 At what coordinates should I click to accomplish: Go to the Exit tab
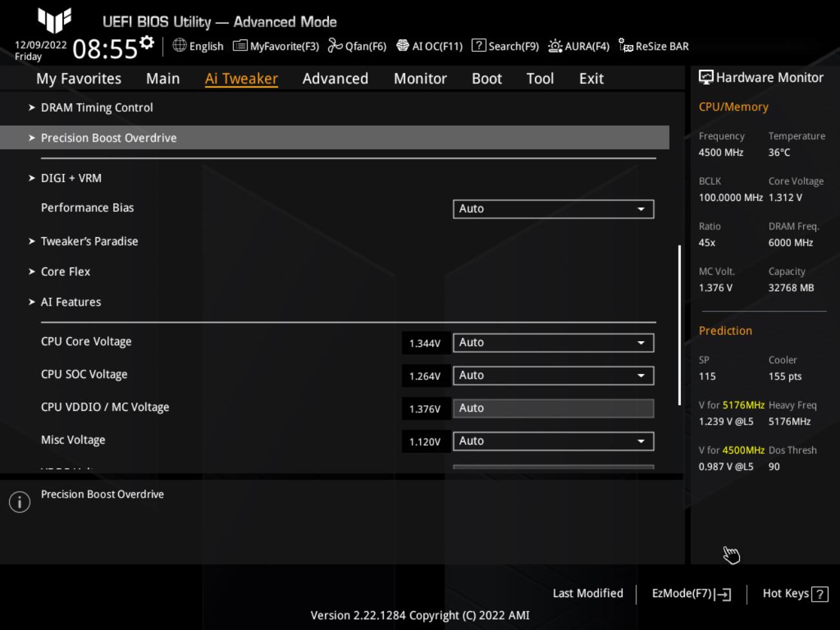pos(591,79)
